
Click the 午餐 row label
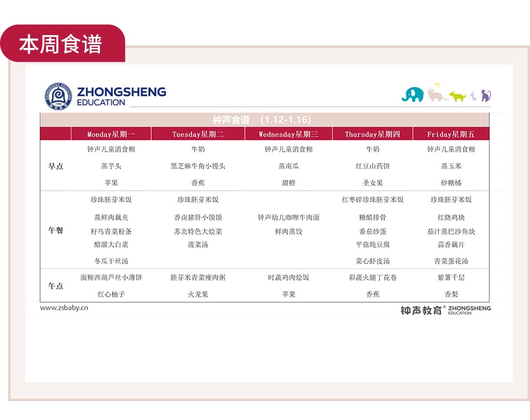56,231
